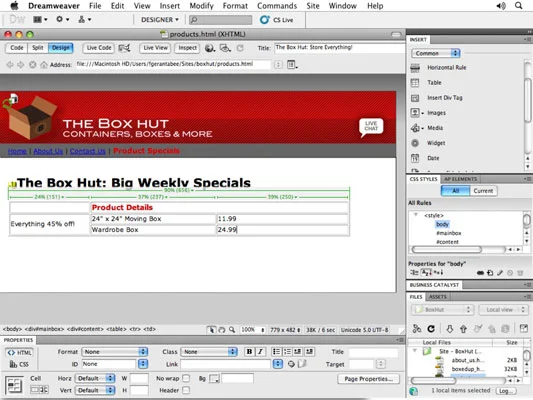This screenshot has width=533, height=400.
Task: Open the Commands menu
Action: click(x=277, y=6)
